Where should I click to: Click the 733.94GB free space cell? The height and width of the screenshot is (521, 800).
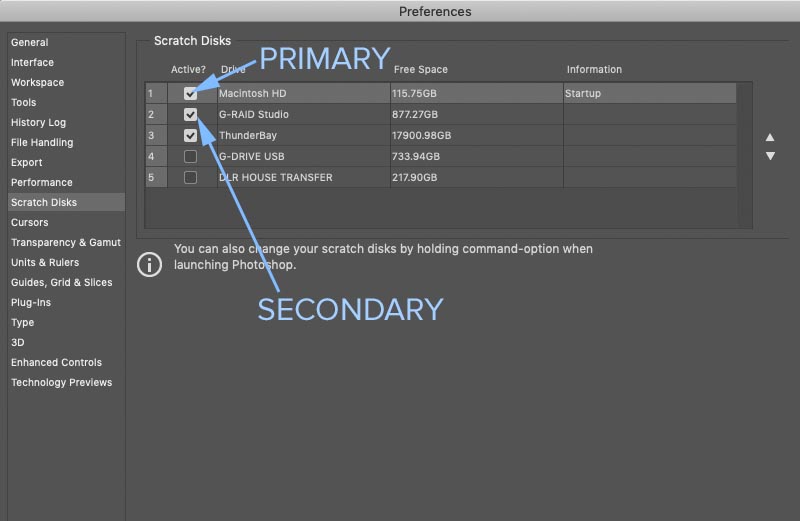[x=477, y=156]
